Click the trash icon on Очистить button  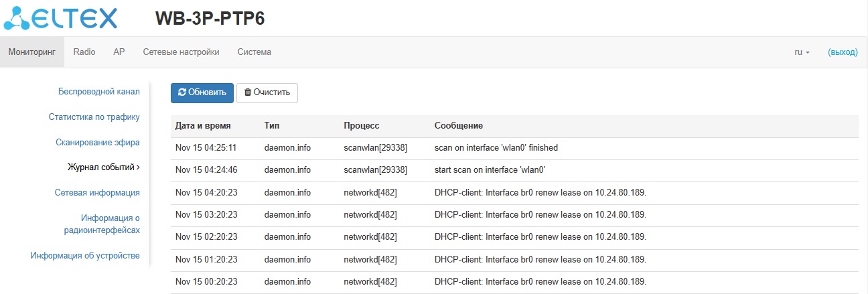pos(247,92)
